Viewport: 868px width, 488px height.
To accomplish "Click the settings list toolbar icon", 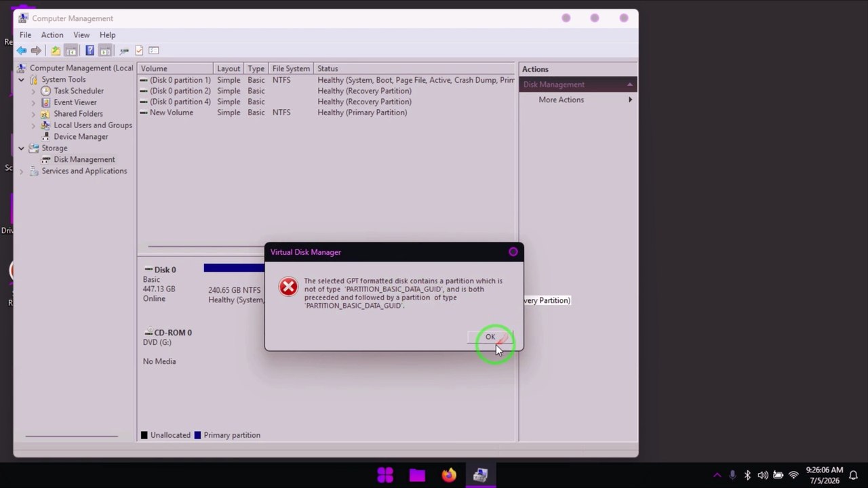I will coord(154,50).
